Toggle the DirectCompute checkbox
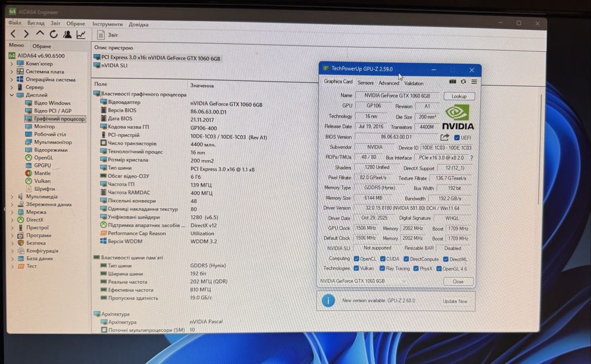Image resolution: width=591 pixels, height=364 pixels. (x=407, y=259)
